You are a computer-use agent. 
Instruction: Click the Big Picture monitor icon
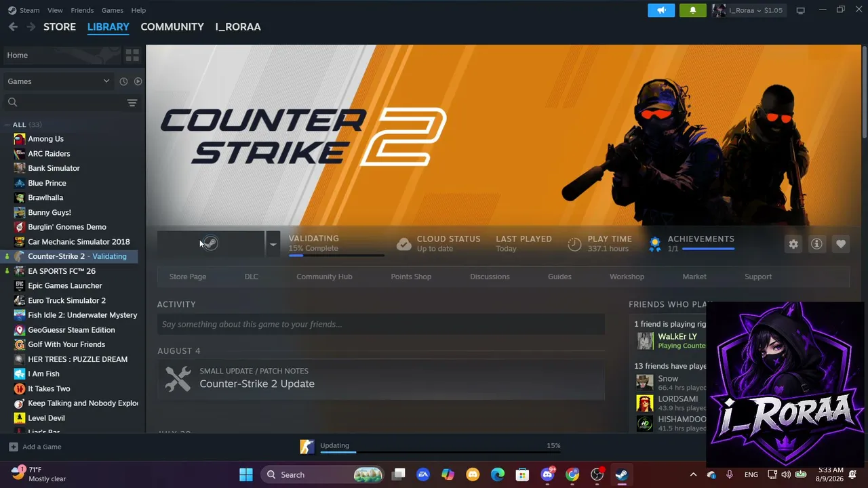(800, 10)
